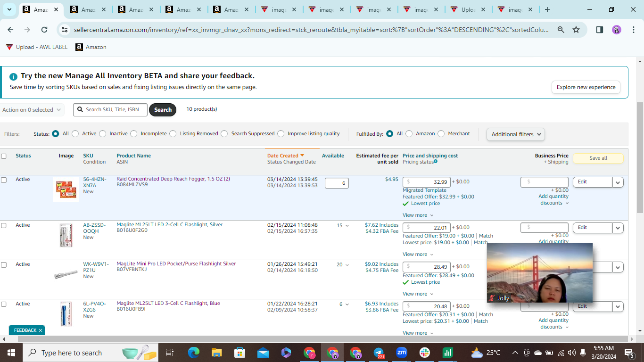
Task: Check the Raid Concentrated Fogger row checkbox
Action: coord(4,180)
